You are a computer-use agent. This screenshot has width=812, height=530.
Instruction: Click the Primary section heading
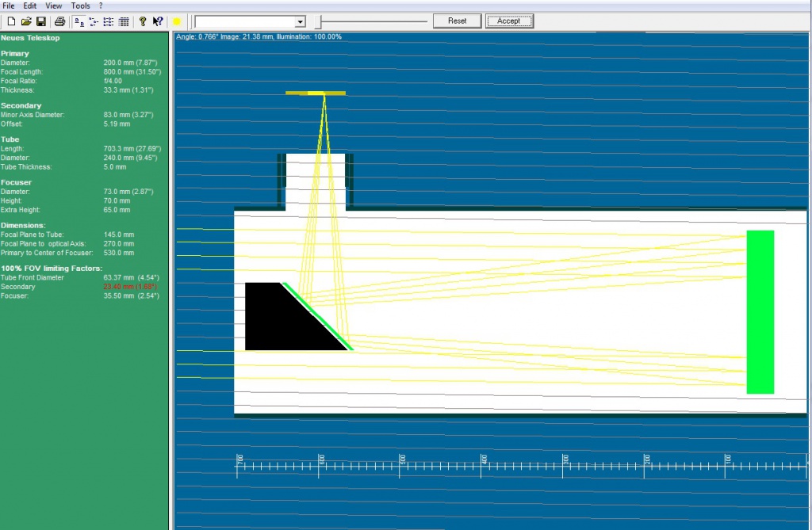14,53
